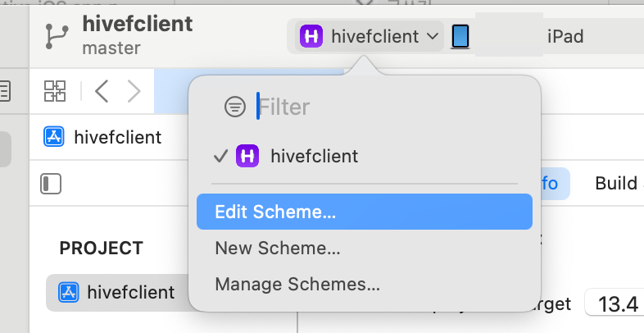Choose New Scheme… from the popup

[x=278, y=248]
